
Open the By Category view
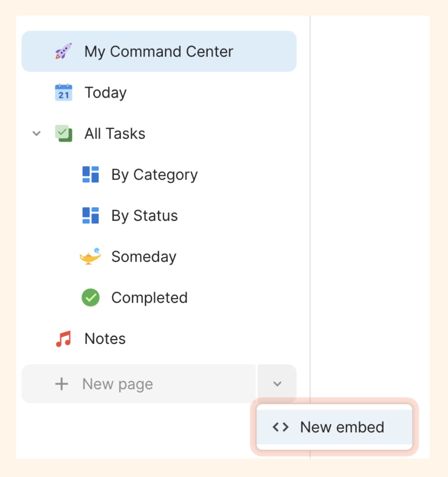coord(154,174)
